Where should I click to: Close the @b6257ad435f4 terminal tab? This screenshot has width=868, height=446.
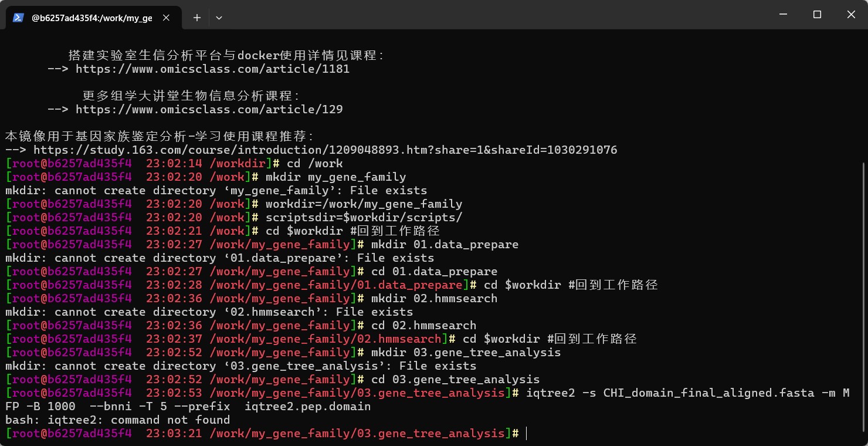(x=166, y=18)
